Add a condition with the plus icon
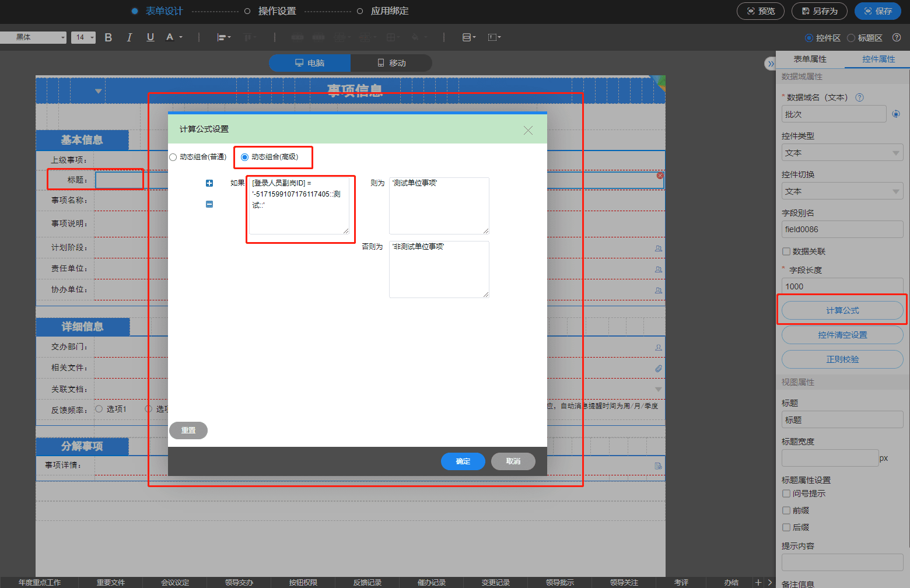The image size is (910, 588). point(209,183)
